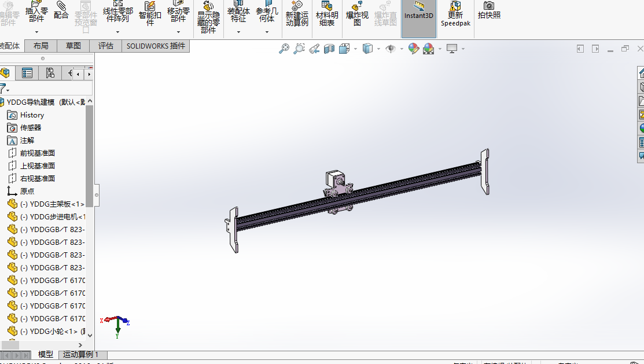Viewport: 644px width, 364px height.
Task: Open View Orientation dropdown arrow
Action: click(355, 49)
